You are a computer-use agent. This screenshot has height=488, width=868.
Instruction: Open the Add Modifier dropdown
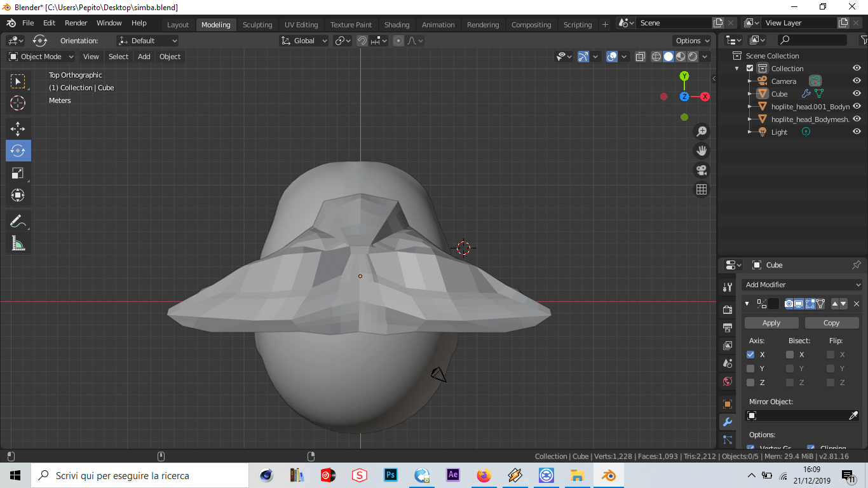803,285
